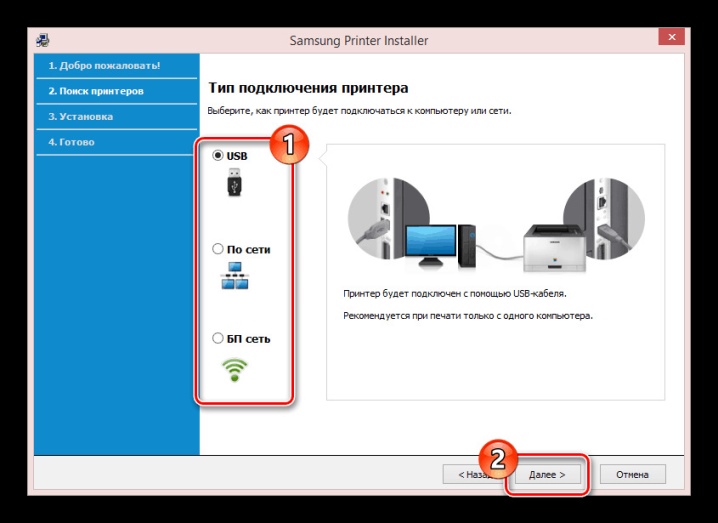Click text Принтер будет подключен с помощью USB-кабеля
Viewport: 718px width, 523px height.
click(x=455, y=294)
